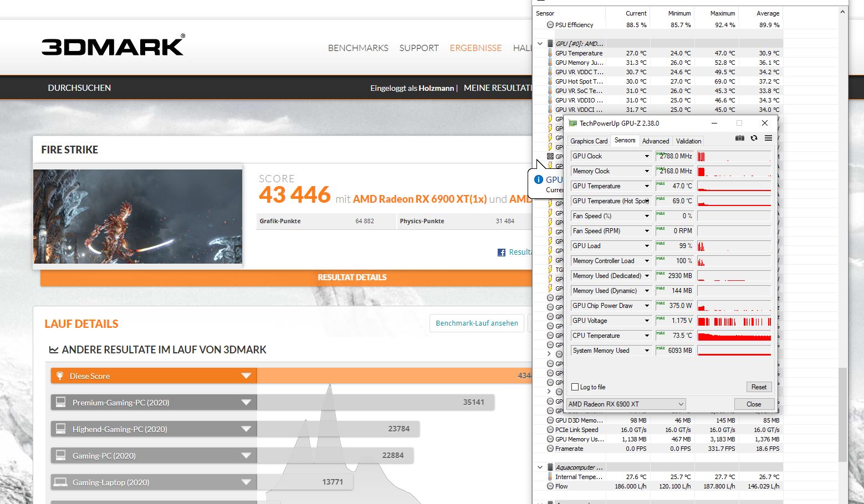Click the PSU Efficiency row icon in HWiNFO
The width and height of the screenshot is (864, 504).
[x=550, y=25]
